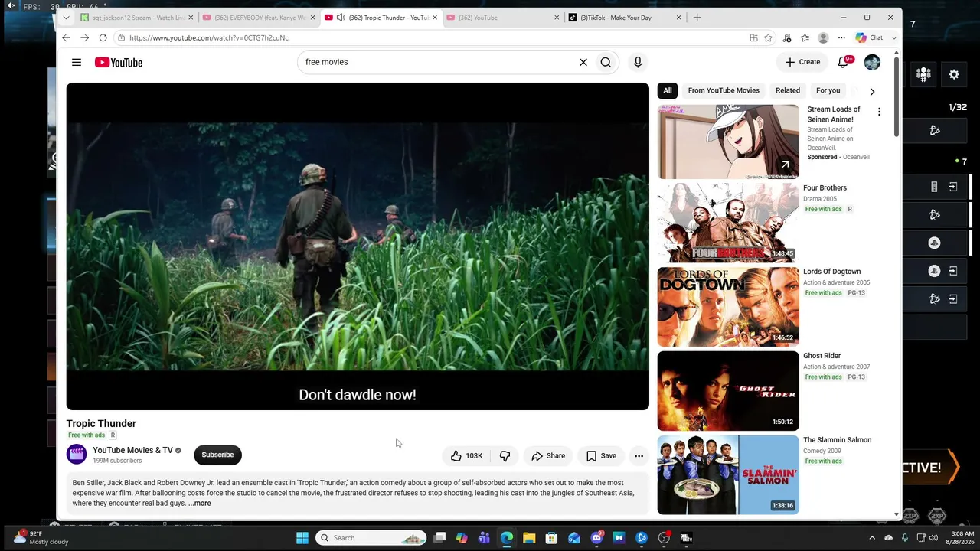Open the Ghost Rider movie thumbnail
Image resolution: width=980 pixels, height=551 pixels.
click(x=728, y=391)
